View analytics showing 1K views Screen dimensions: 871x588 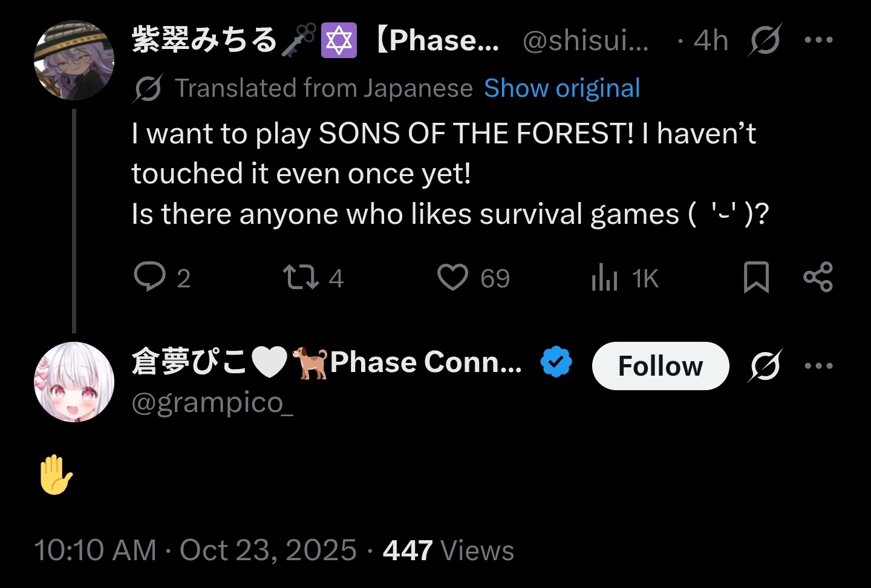tap(605, 278)
